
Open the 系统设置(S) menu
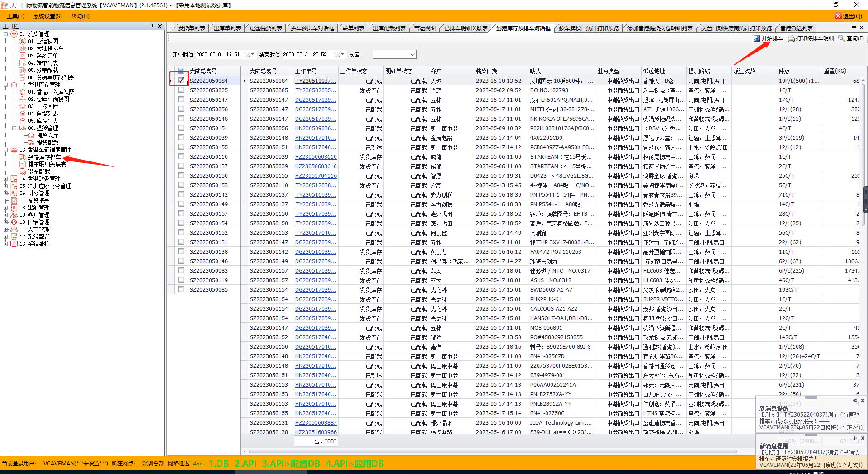[47, 16]
